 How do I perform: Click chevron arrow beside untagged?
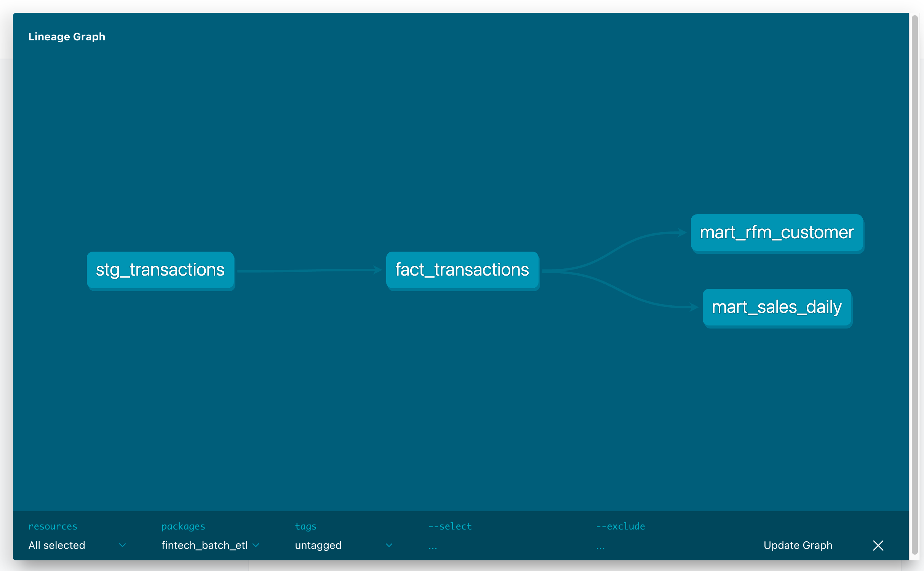[x=389, y=545]
